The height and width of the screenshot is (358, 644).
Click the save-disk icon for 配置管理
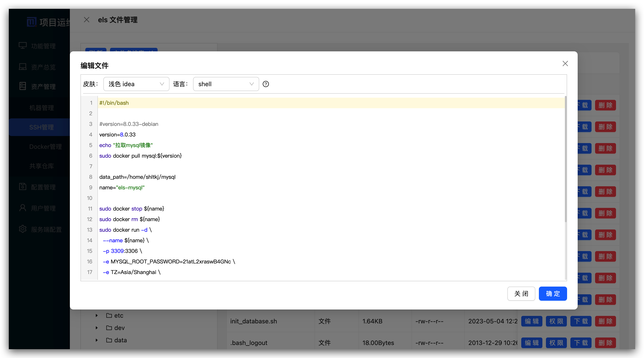coord(23,187)
